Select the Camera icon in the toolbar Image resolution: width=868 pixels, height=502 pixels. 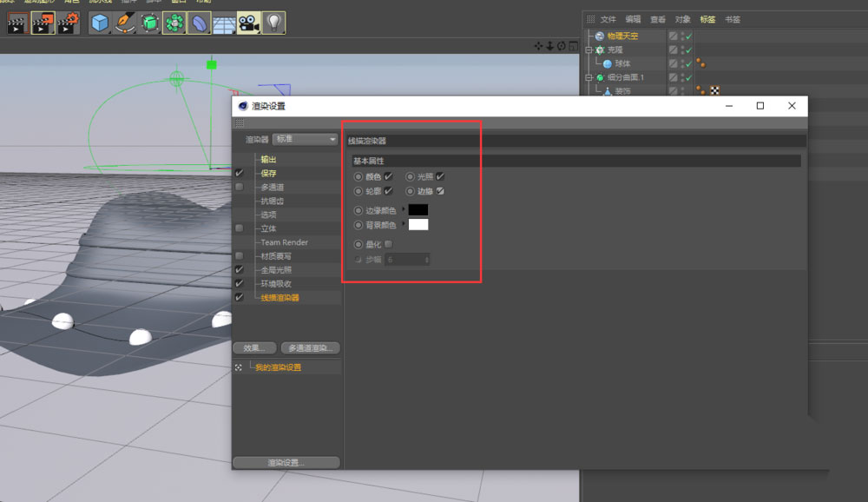249,24
